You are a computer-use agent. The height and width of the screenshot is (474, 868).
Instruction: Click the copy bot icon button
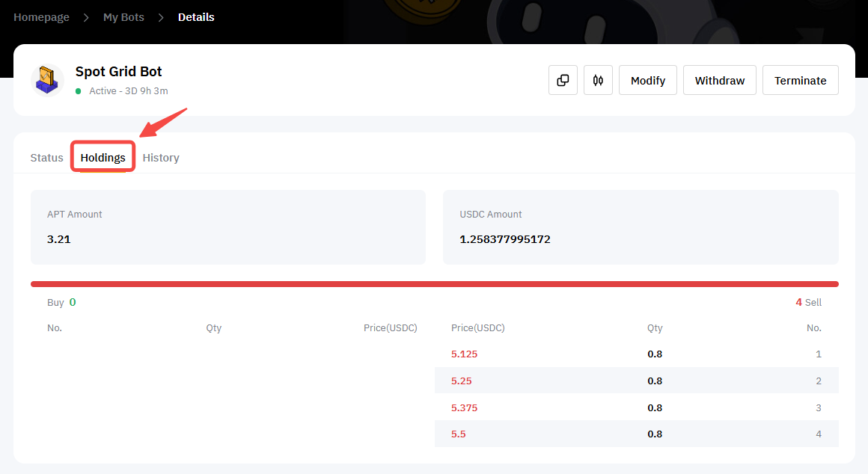point(563,80)
